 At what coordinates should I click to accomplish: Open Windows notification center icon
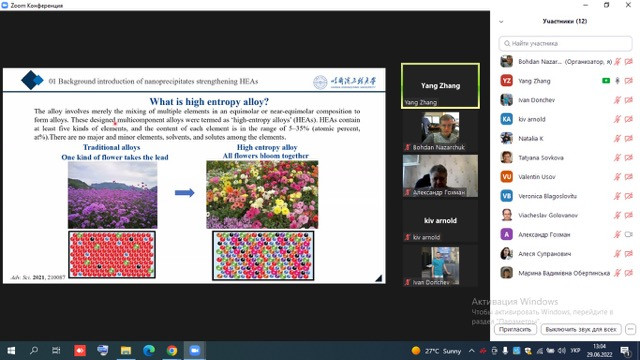click(625, 351)
